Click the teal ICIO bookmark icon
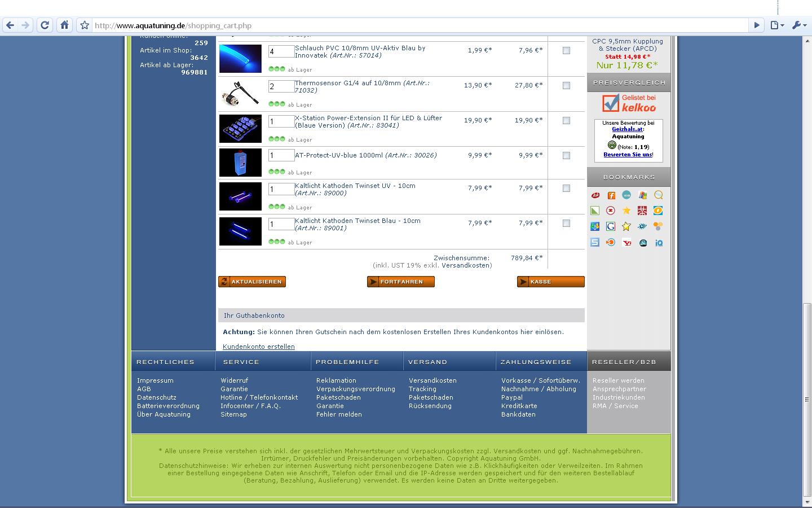 pos(626,195)
